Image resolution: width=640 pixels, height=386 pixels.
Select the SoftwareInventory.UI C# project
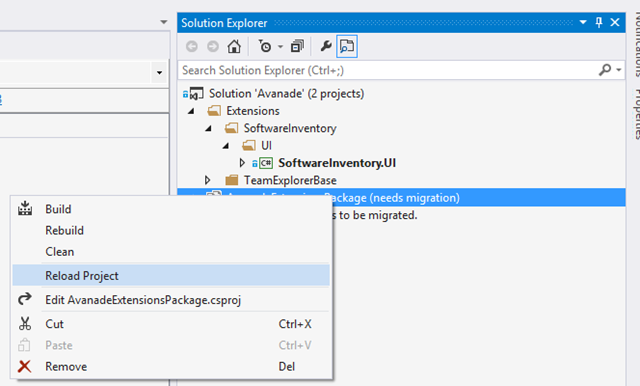[337, 163]
